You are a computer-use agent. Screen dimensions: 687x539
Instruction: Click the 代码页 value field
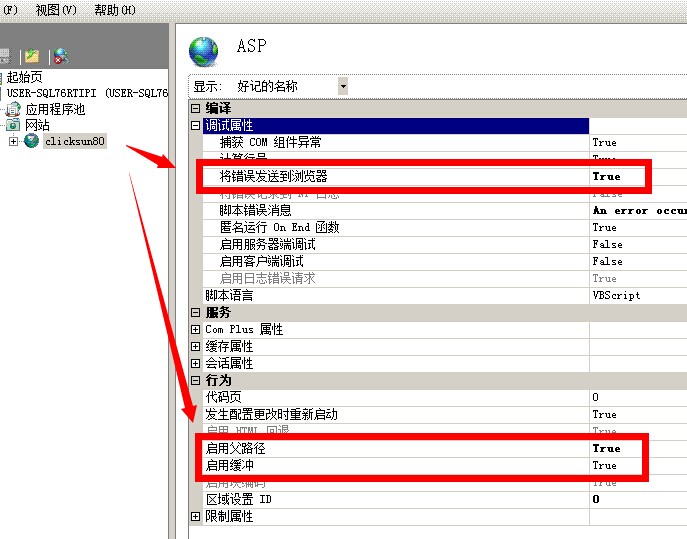tap(620, 397)
